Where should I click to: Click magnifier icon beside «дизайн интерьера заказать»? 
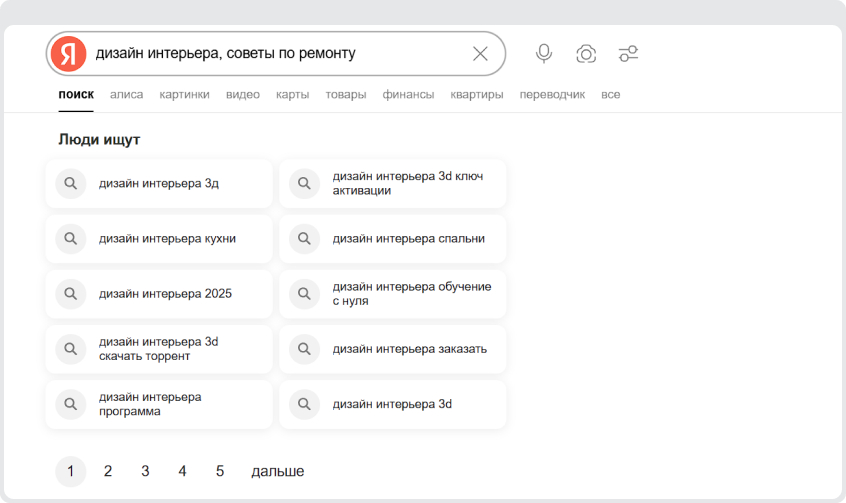(x=304, y=349)
